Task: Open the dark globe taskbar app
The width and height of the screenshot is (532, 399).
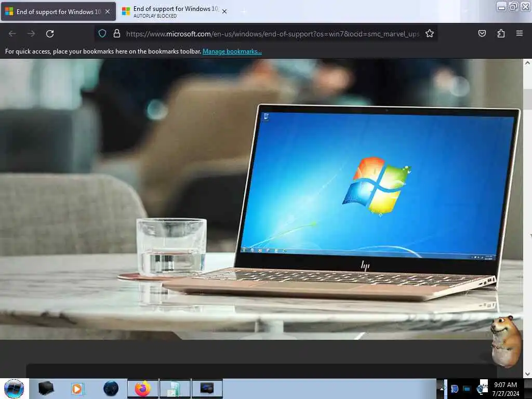Action: [111, 389]
